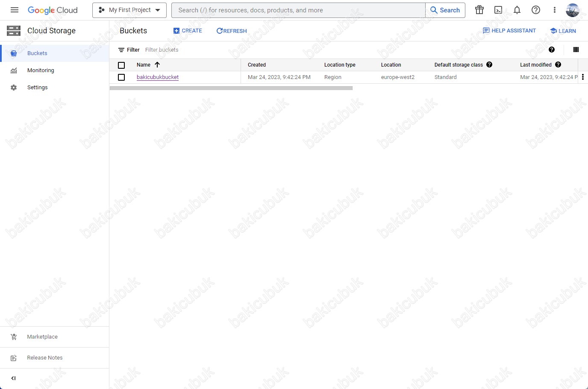Activate Cloud Shell terminal icon

point(498,10)
